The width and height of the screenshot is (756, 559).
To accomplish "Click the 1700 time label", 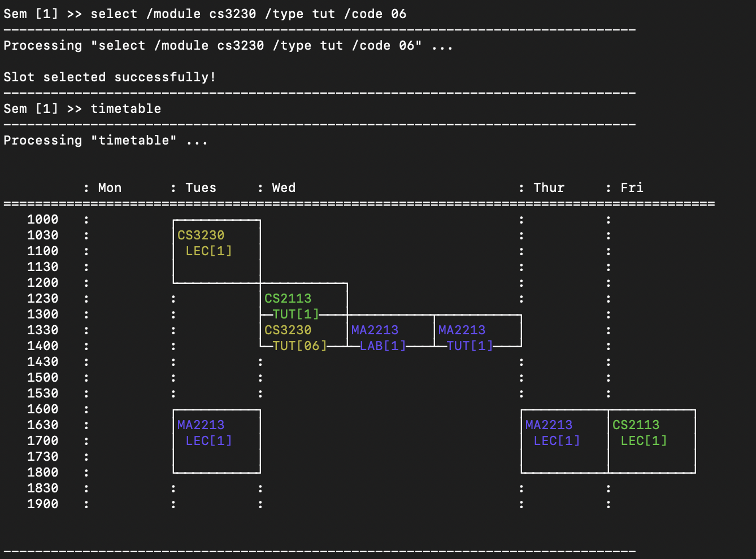I will [x=43, y=441].
